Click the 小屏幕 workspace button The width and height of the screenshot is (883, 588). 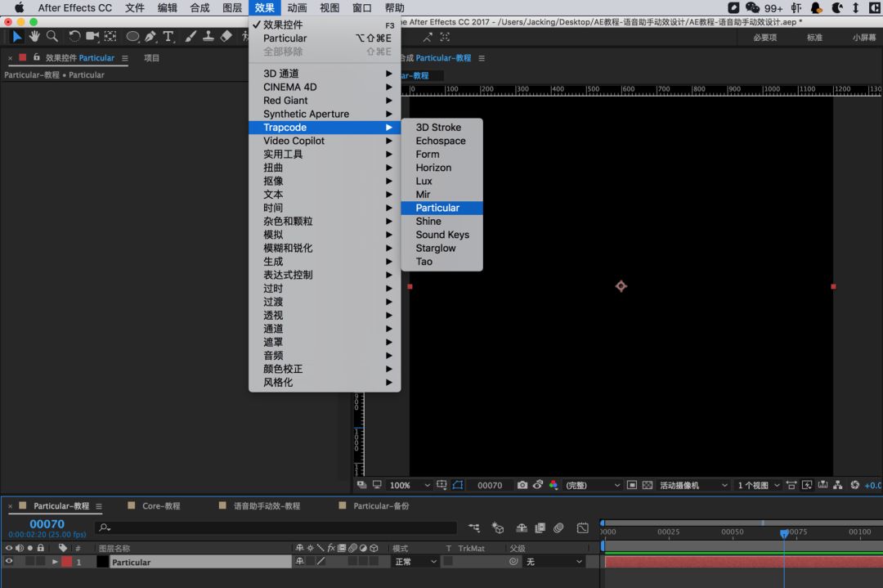click(x=864, y=37)
